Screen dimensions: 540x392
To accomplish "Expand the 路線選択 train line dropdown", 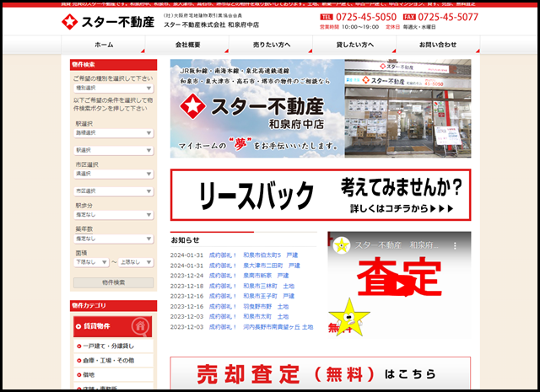I will pyautogui.click(x=113, y=133).
